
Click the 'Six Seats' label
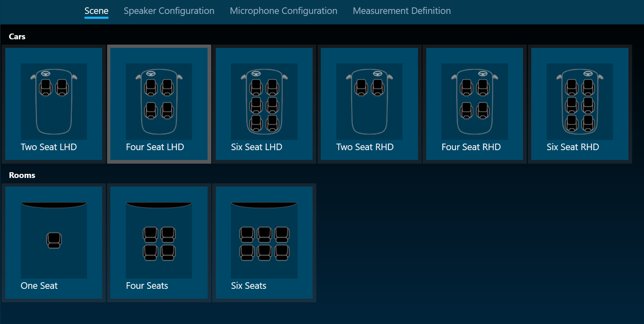tap(248, 286)
